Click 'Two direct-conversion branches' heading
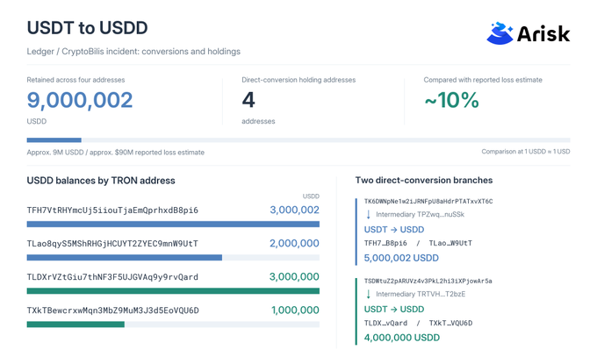The width and height of the screenshot is (597, 364). tap(424, 181)
